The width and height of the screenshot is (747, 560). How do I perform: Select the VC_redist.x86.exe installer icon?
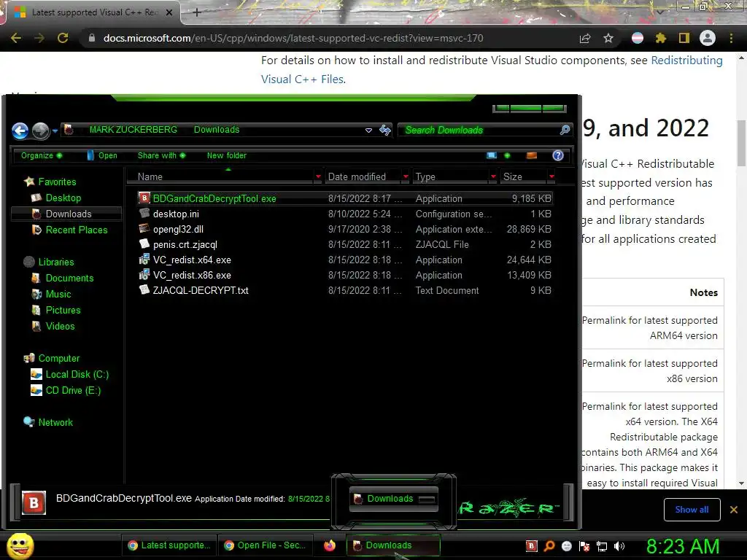(x=144, y=275)
